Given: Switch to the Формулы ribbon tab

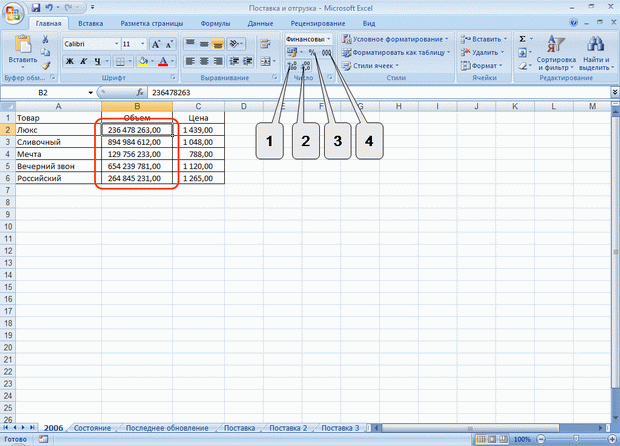Looking at the screenshot, I should (x=215, y=23).
